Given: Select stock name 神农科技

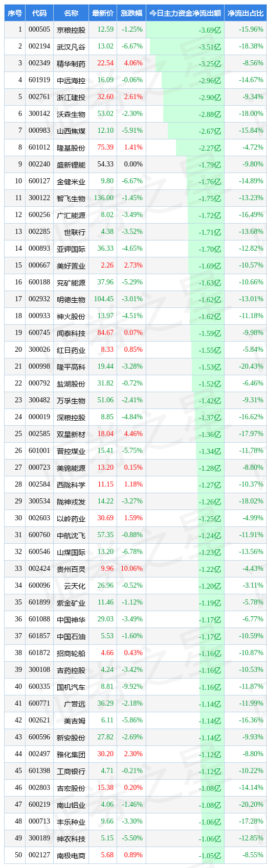Looking at the screenshot, I should pos(71,838).
